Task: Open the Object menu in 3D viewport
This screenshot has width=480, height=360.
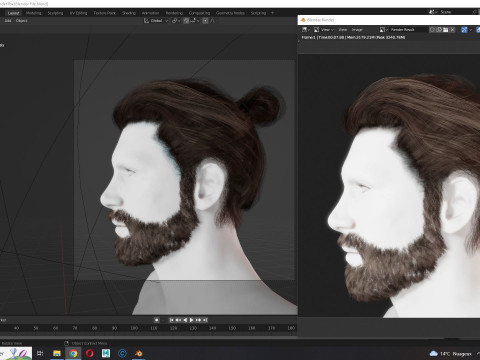Action: [21, 21]
